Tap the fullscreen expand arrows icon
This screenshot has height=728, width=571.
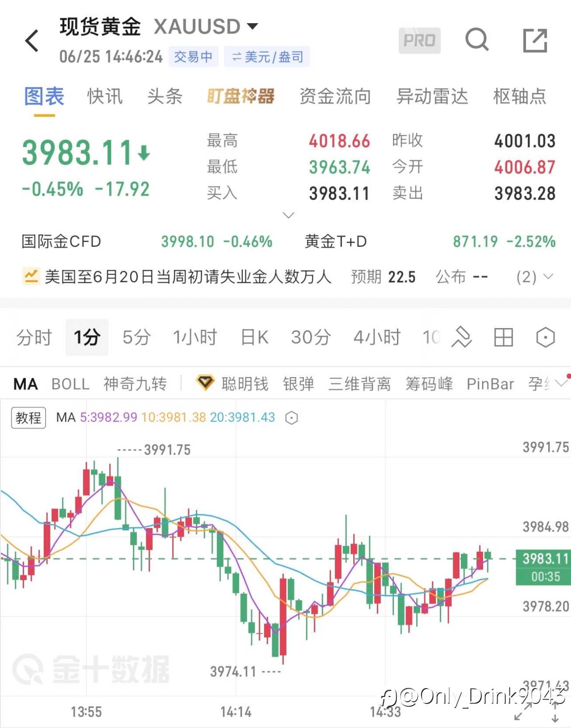pos(523,711)
